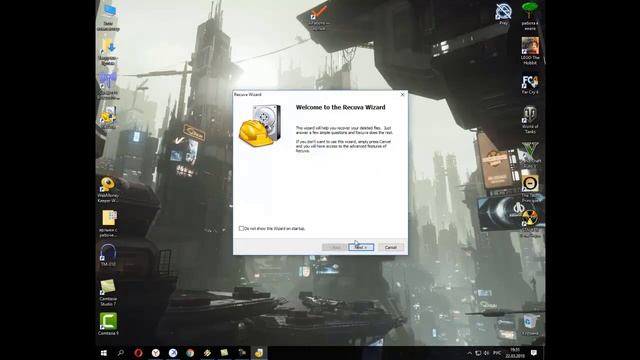The height and width of the screenshot is (360, 640).
Task: Launch Far Cry 4 desktop shortcut
Action: [530, 84]
